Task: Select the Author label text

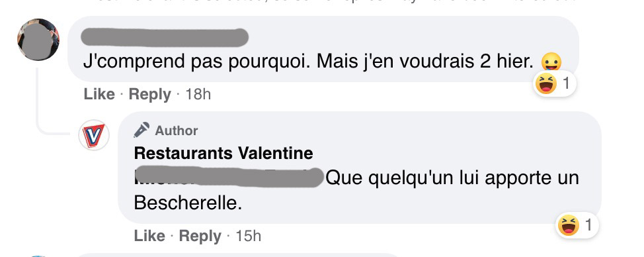Action: tap(176, 130)
